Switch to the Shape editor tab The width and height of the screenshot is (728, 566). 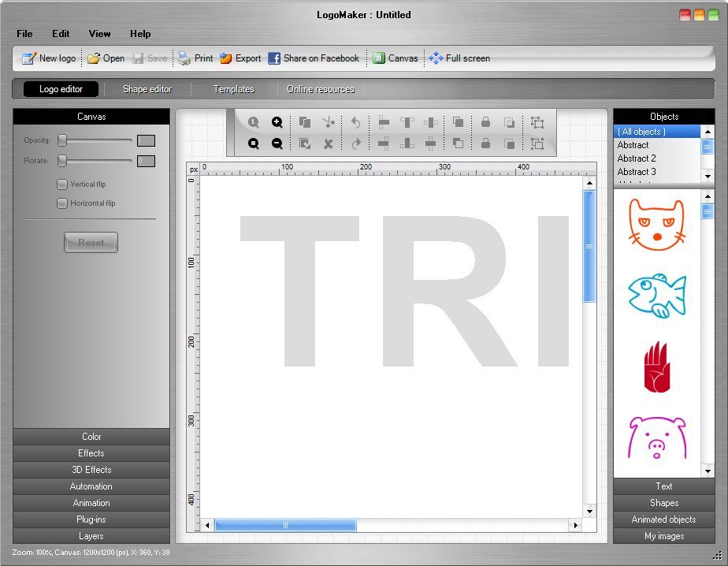point(147,89)
